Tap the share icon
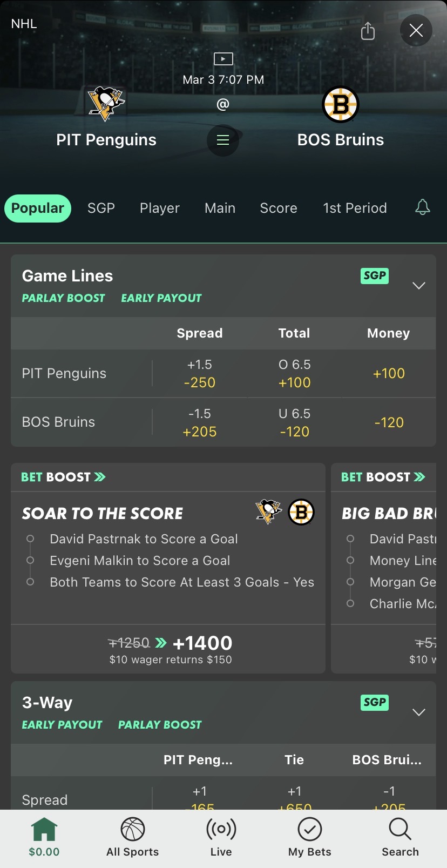 (x=368, y=31)
